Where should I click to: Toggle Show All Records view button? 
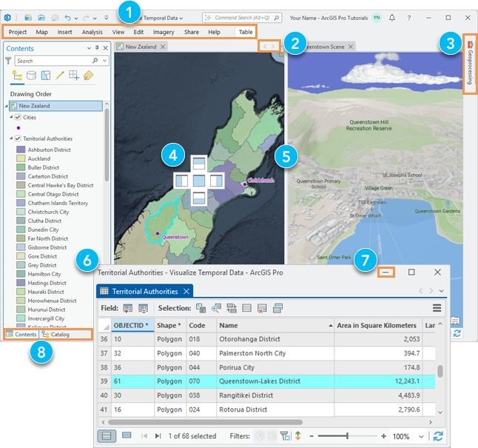tap(107, 436)
